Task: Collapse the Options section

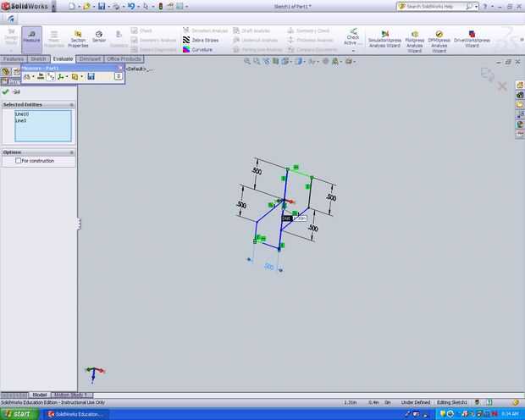Action: (71, 152)
